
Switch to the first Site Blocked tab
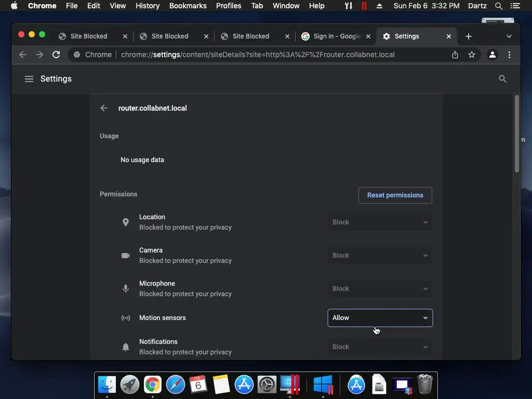coord(89,36)
